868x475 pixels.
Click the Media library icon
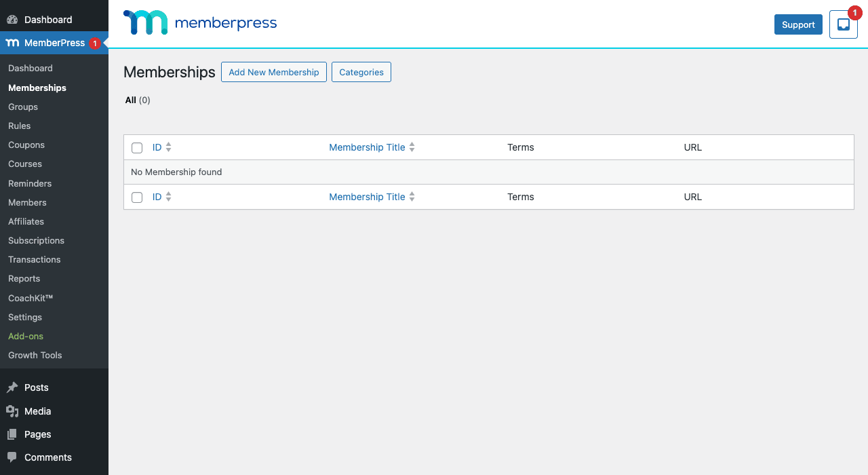pos(12,411)
